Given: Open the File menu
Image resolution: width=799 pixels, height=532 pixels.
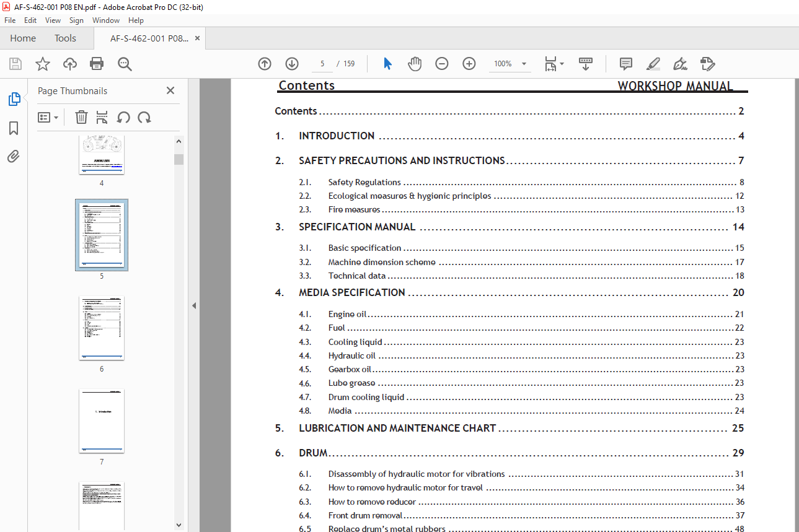Looking at the screenshot, I should pyautogui.click(x=10, y=20).
